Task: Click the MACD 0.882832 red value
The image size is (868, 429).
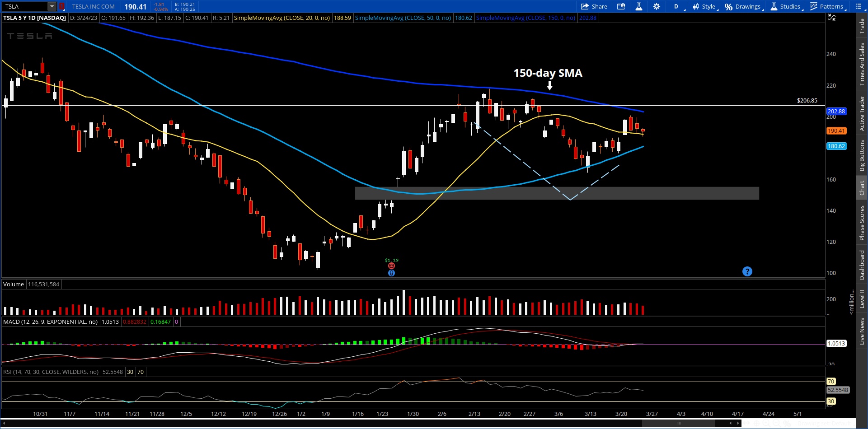Action: 135,322
